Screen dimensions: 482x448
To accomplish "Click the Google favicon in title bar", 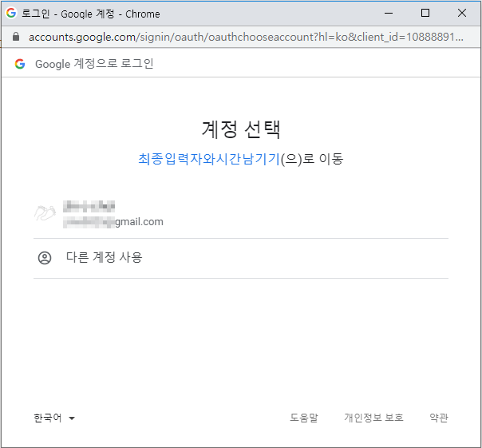I will coord(11,14).
